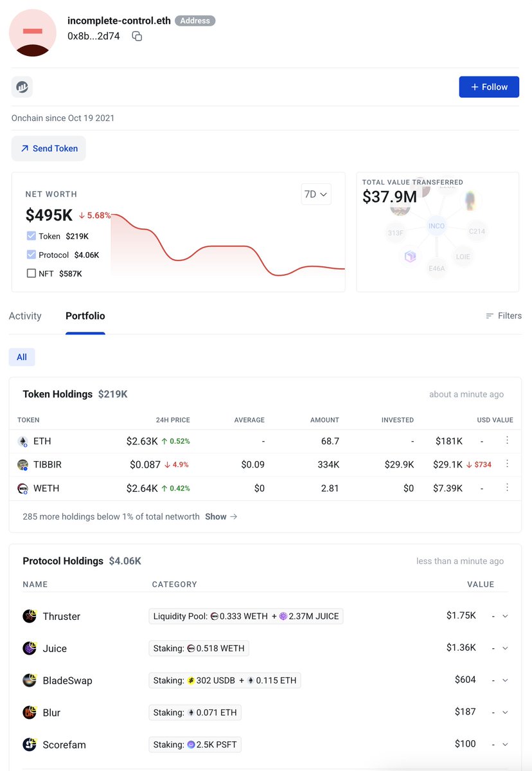Click the TIBBIR token icon
The width and height of the screenshot is (532, 771).
[x=22, y=465]
